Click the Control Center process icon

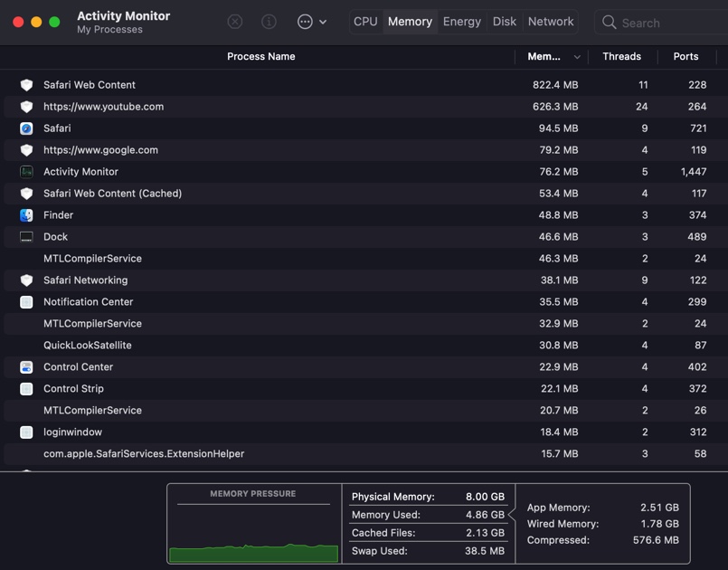(x=26, y=367)
